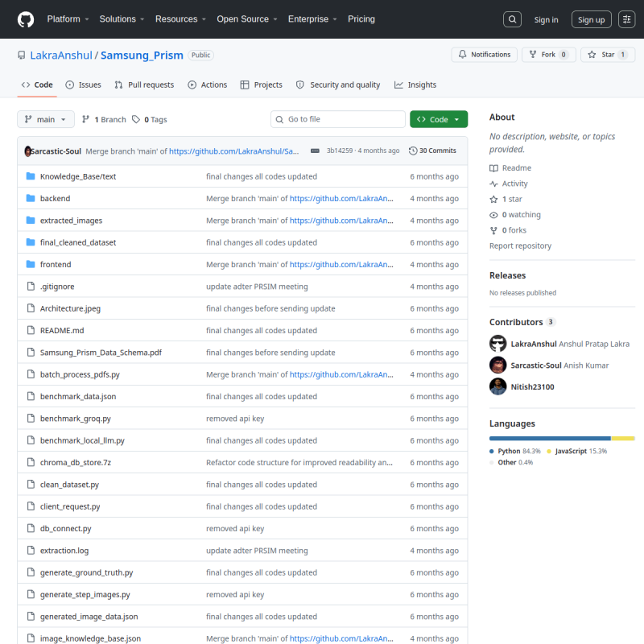Click the Sarcastic-Soul contributor avatar

coord(497,365)
